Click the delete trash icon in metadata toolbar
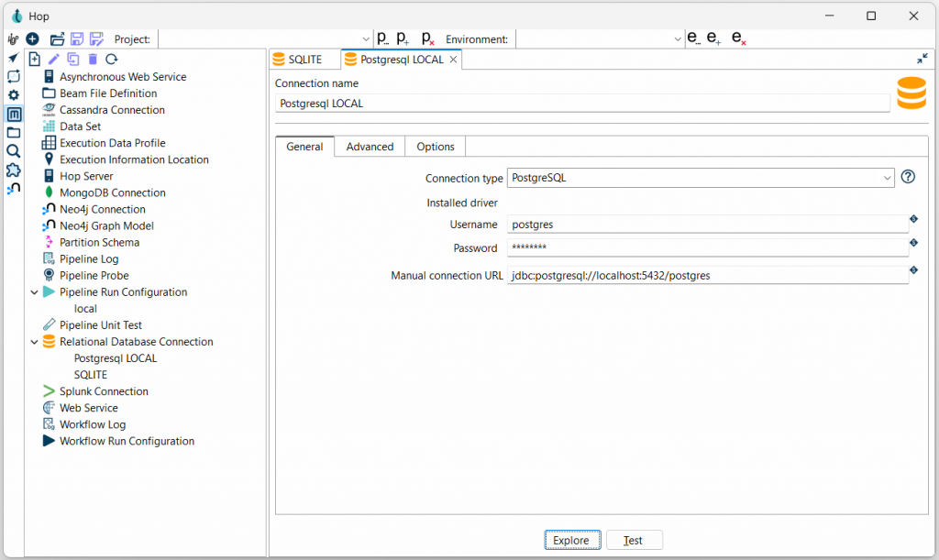 pyautogui.click(x=92, y=60)
